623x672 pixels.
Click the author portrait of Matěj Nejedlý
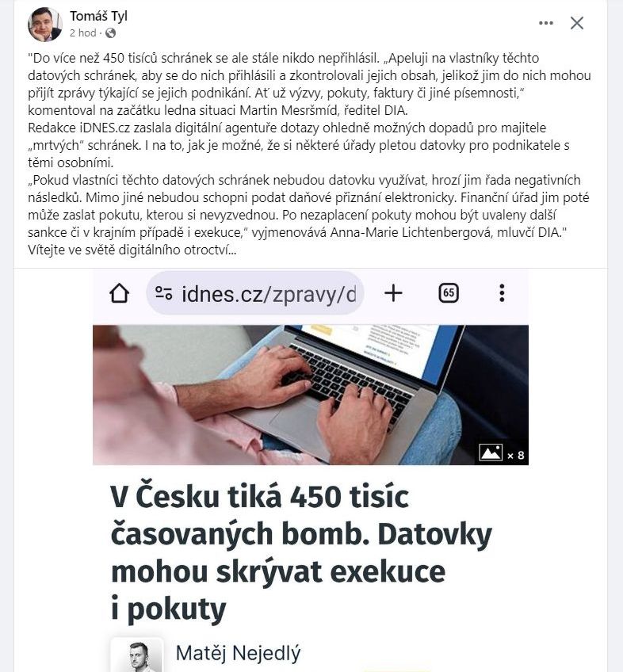click(x=137, y=655)
